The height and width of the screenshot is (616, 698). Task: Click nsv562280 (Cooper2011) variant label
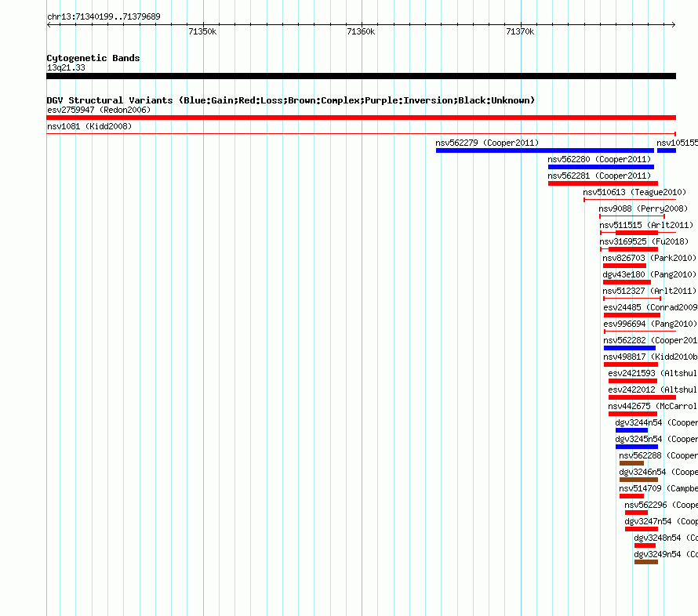coord(599,159)
